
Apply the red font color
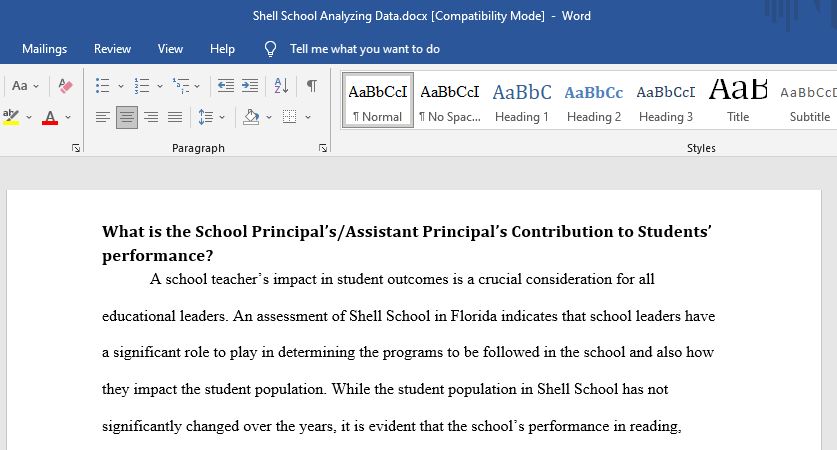coord(50,117)
